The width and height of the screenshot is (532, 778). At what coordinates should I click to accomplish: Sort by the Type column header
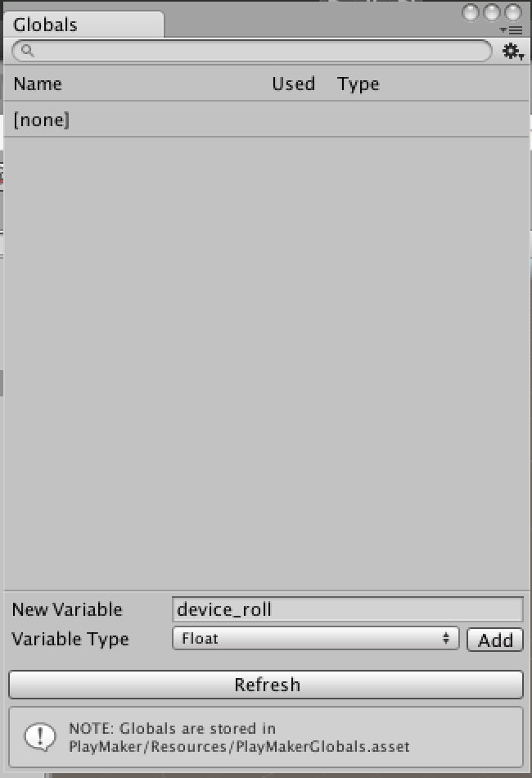click(358, 84)
